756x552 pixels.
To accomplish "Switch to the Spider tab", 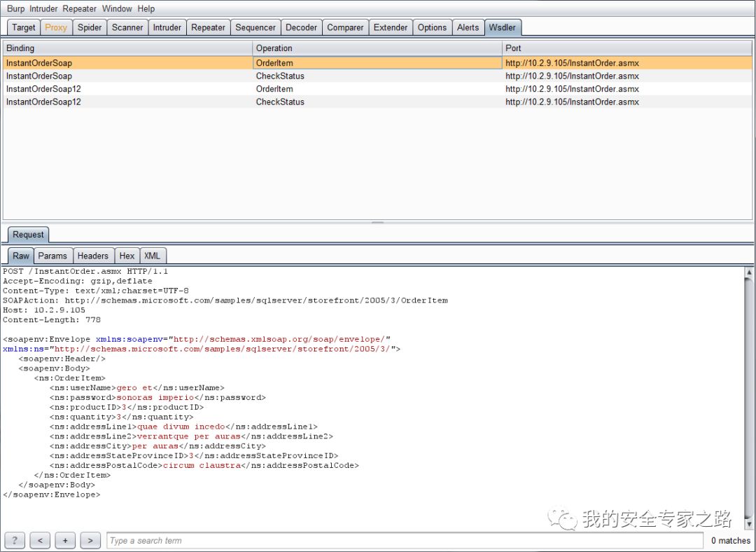I will pos(90,27).
